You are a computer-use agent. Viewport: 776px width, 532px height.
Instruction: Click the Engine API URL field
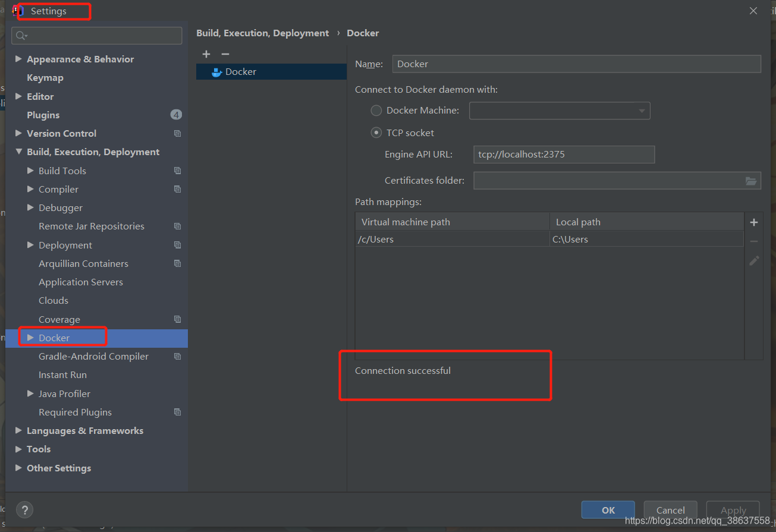coord(564,155)
